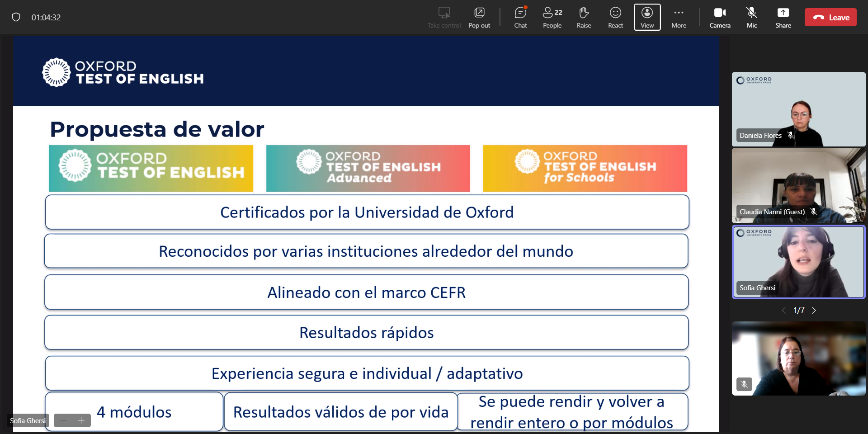Unmute the Mic
868x434 pixels.
(751, 18)
